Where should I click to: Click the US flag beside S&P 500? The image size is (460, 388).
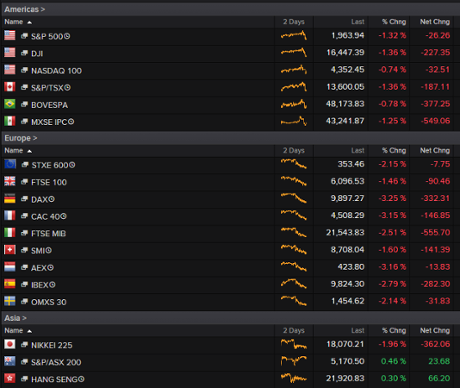tap(10, 35)
